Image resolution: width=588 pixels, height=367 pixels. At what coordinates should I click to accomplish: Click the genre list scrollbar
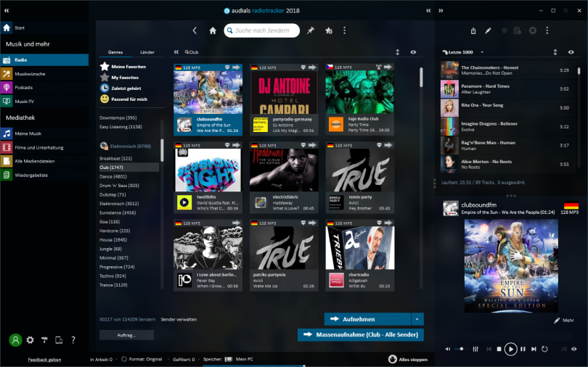(x=162, y=150)
